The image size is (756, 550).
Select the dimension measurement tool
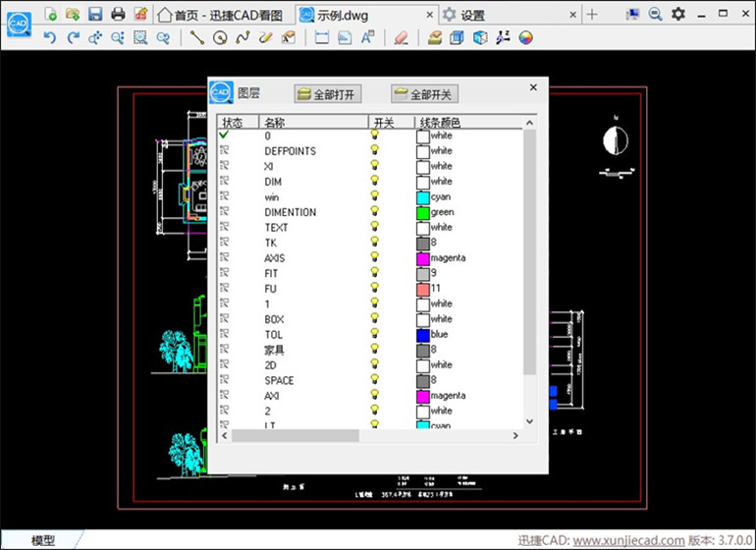click(322, 37)
